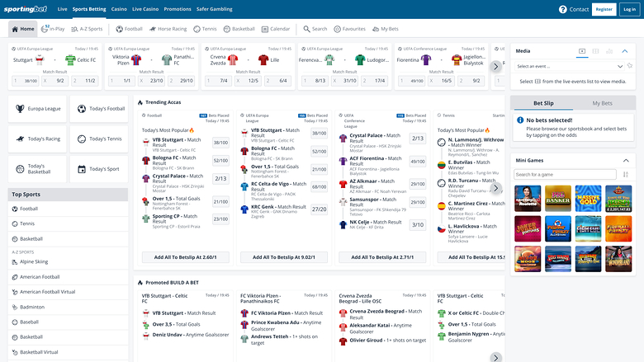Click the Search magnifier in navigation
The height and width of the screenshot is (362, 644).
[315, 29]
